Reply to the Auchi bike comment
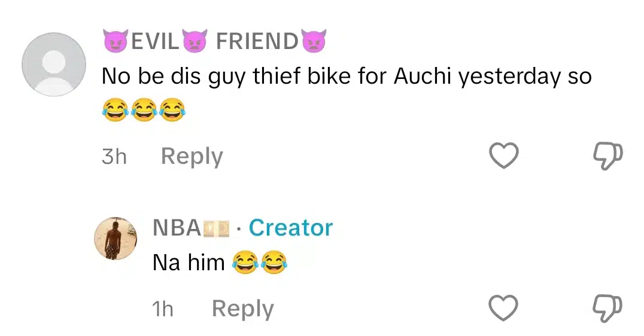 192,156
